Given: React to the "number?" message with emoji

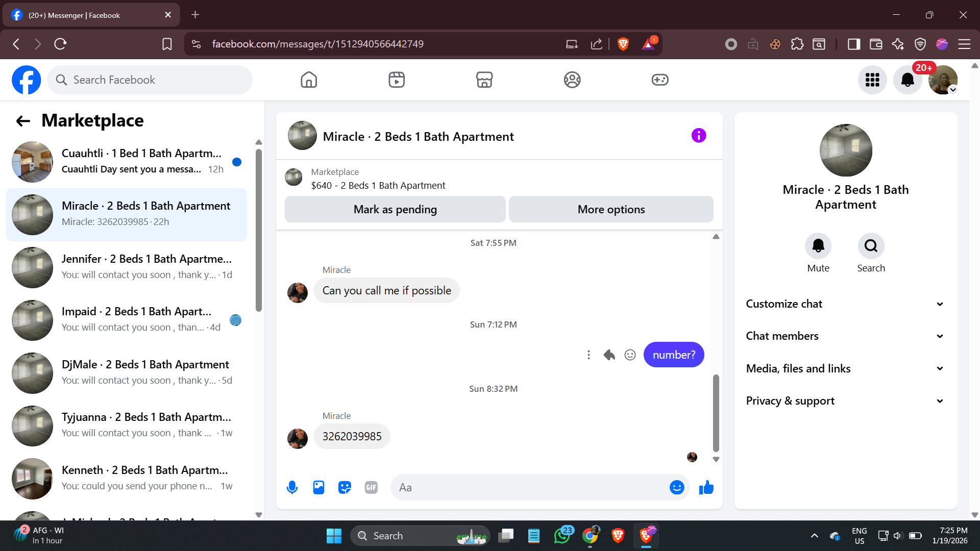Looking at the screenshot, I should (x=630, y=355).
